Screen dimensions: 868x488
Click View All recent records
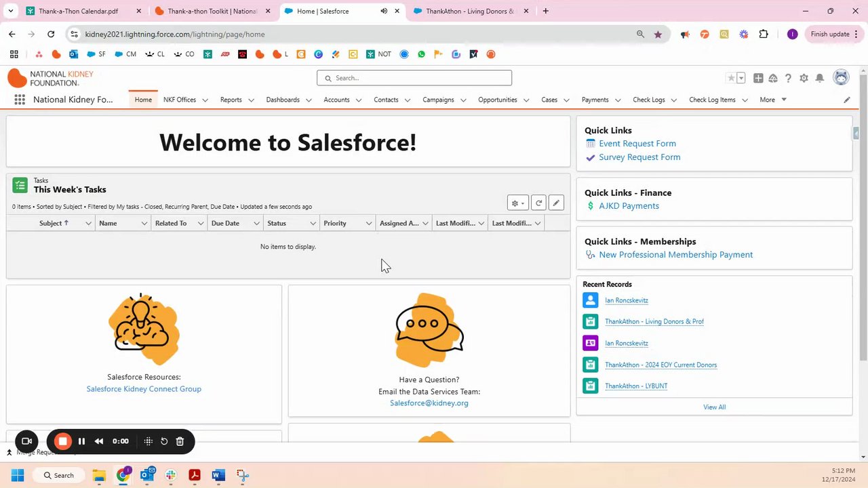coord(714,407)
